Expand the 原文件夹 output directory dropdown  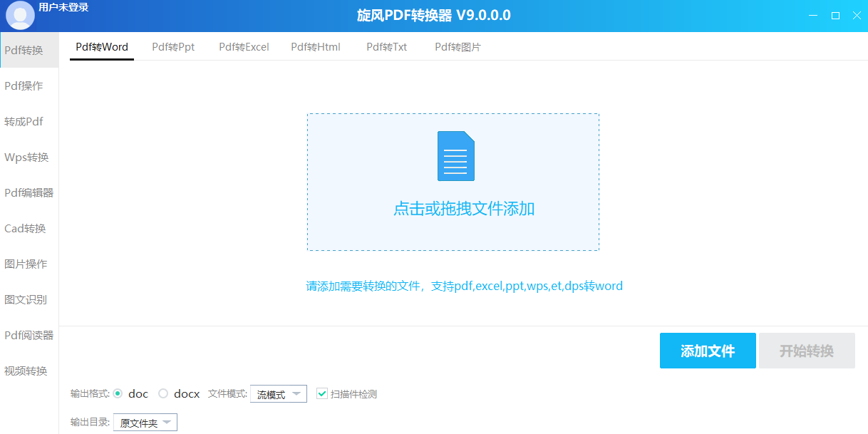(x=145, y=423)
